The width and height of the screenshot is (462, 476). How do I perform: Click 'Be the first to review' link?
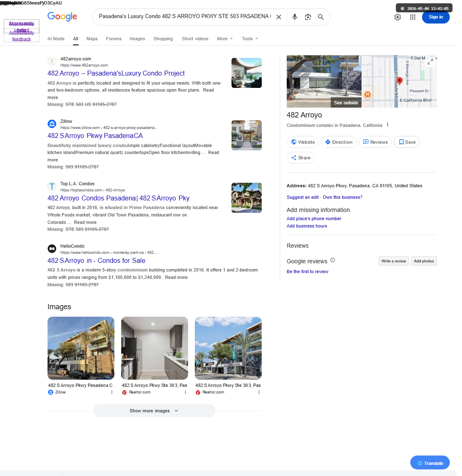(307, 272)
